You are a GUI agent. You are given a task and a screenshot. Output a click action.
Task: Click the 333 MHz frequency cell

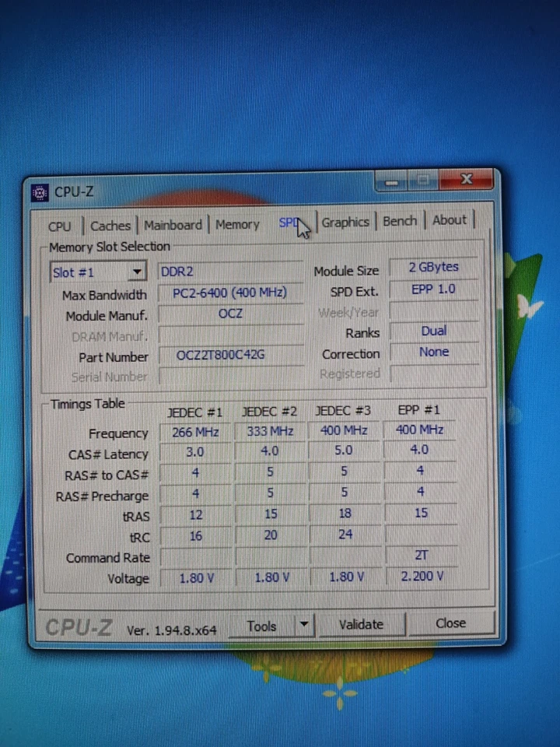click(x=270, y=431)
